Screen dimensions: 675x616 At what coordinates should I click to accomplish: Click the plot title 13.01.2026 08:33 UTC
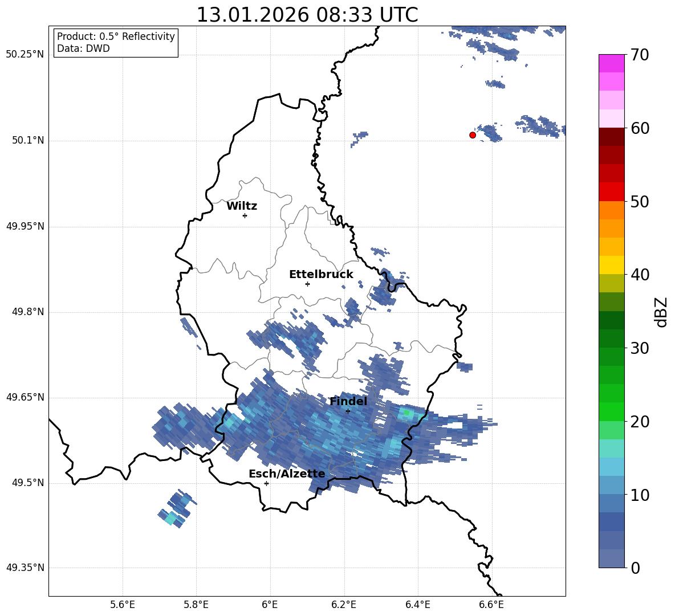click(307, 15)
